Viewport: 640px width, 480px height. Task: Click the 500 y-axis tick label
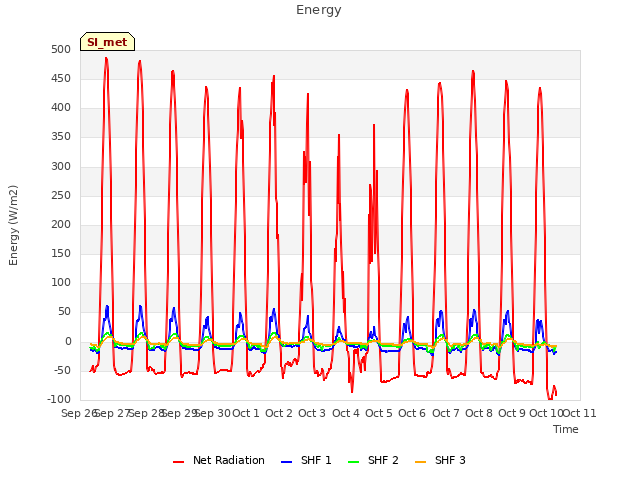61,49
